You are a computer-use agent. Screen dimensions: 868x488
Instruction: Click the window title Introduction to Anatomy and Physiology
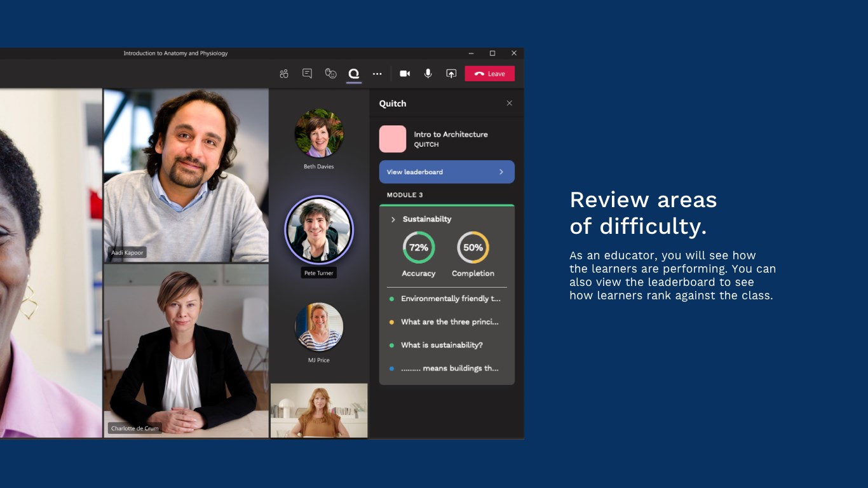coord(175,53)
